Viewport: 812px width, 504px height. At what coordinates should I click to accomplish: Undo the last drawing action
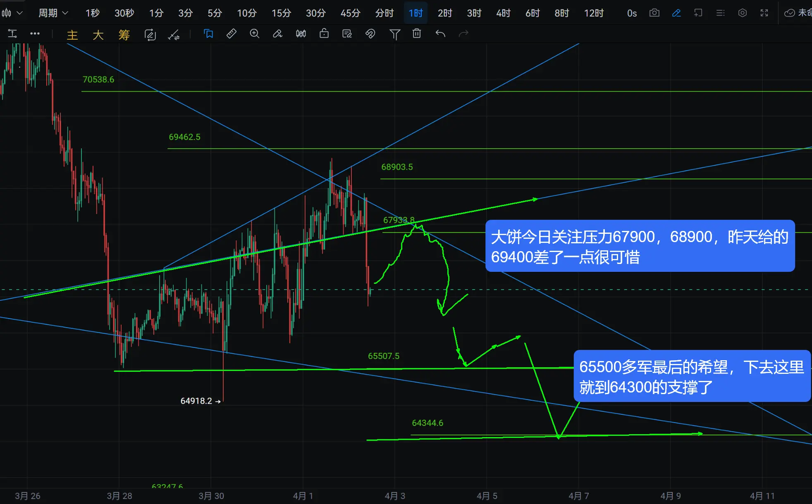(440, 34)
